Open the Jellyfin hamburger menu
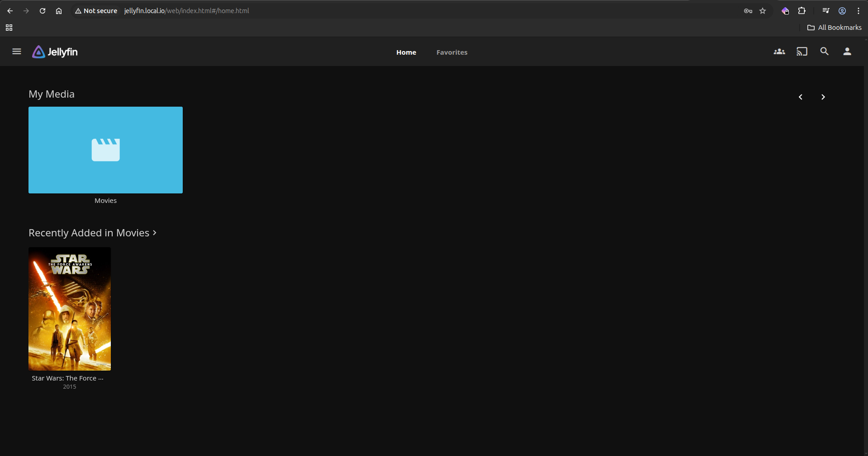This screenshot has height=456, width=868. click(x=17, y=52)
